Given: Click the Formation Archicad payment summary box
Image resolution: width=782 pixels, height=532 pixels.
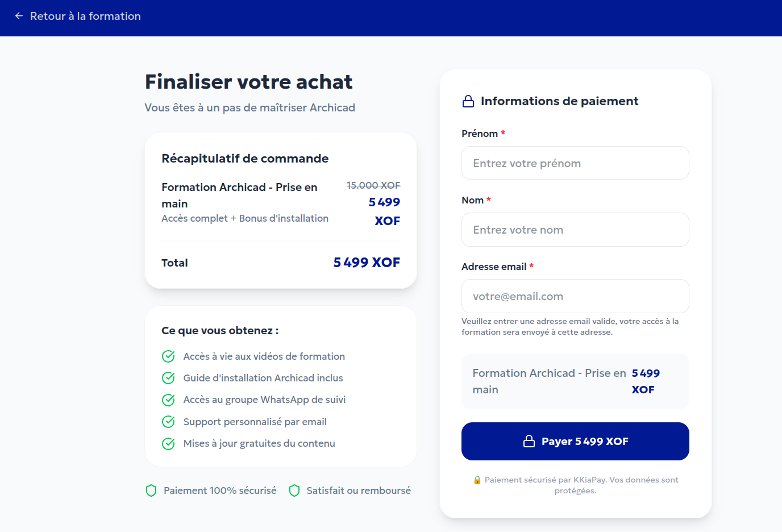Looking at the screenshot, I should [x=575, y=381].
